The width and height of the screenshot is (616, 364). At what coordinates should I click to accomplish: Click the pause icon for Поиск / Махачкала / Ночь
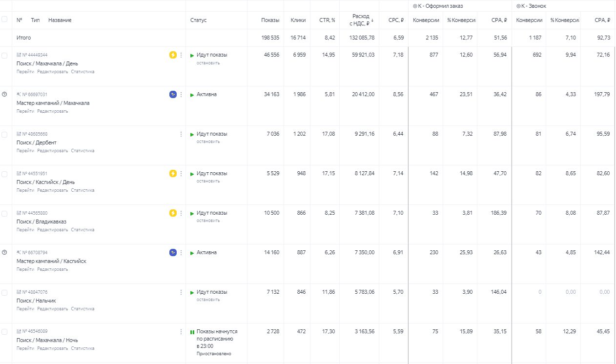click(192, 332)
